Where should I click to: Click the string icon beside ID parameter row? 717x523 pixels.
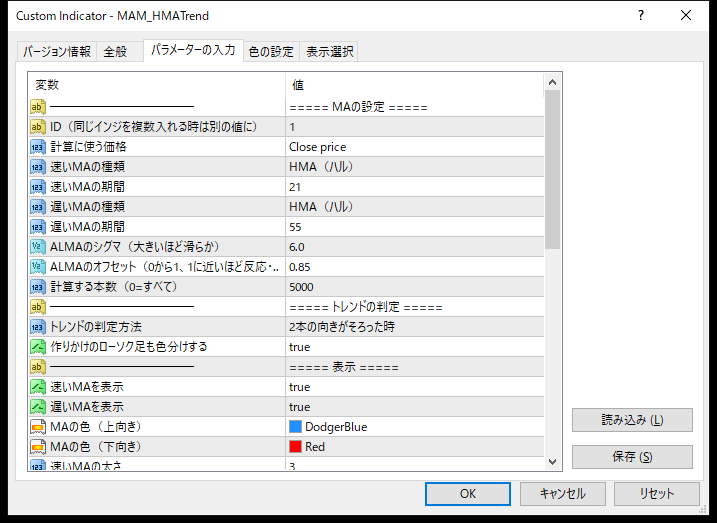click(x=38, y=127)
